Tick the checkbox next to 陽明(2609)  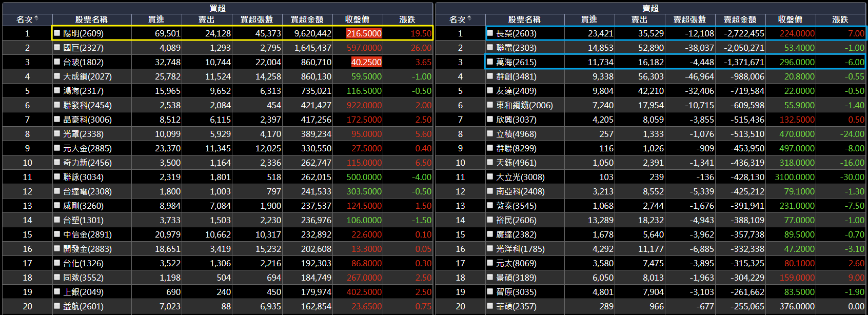coord(57,33)
